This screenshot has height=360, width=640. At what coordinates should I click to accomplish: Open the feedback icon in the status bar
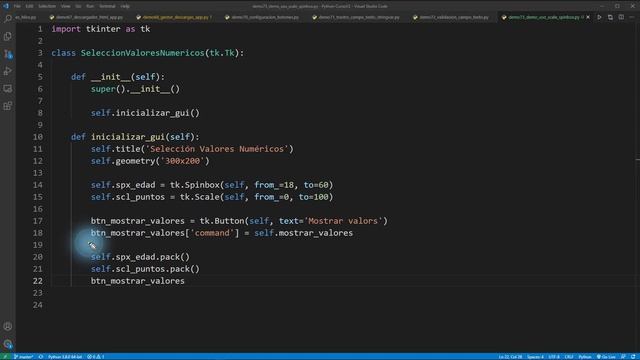pos(624,357)
